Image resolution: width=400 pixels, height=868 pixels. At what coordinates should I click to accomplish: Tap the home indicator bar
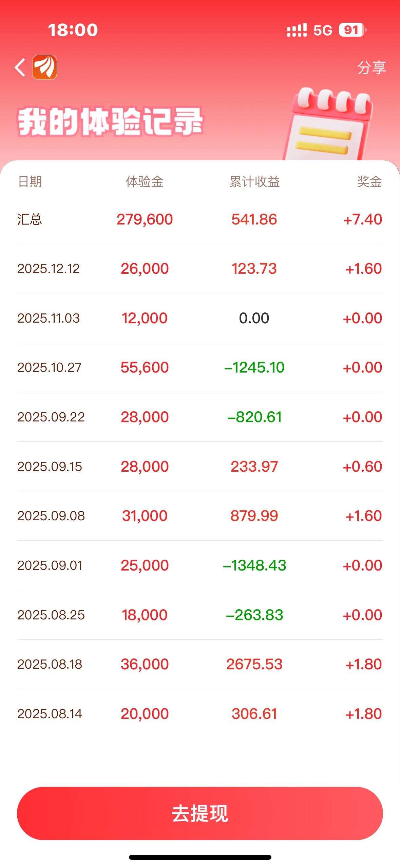[200, 857]
